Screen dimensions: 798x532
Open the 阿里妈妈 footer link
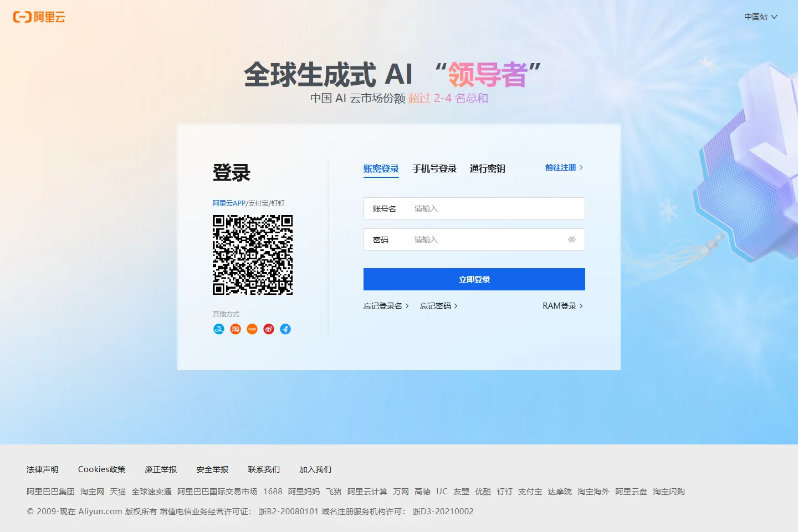(304, 492)
